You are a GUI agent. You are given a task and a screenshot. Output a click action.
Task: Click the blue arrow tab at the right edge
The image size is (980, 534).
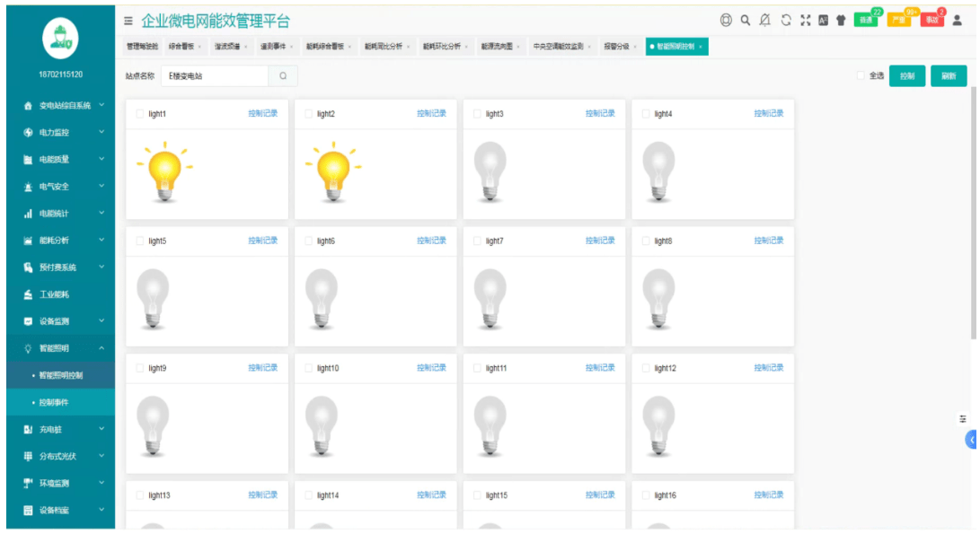coord(971,440)
